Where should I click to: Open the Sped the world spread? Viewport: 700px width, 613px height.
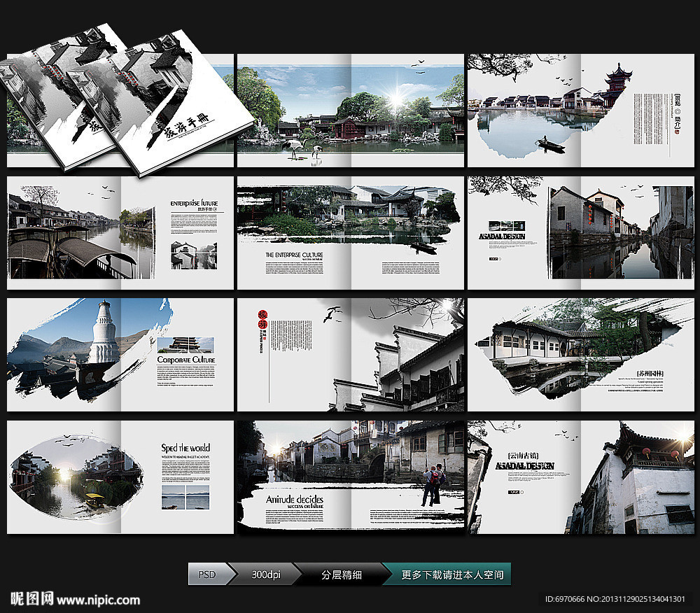pos(120,477)
